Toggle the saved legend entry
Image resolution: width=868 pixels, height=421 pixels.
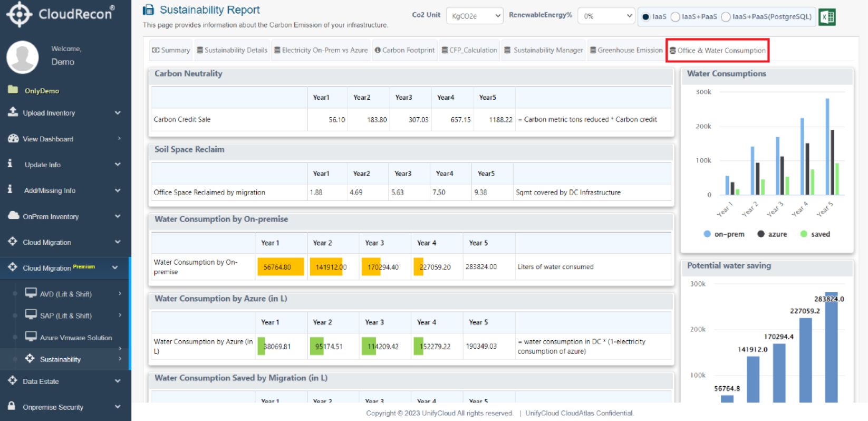coord(815,234)
